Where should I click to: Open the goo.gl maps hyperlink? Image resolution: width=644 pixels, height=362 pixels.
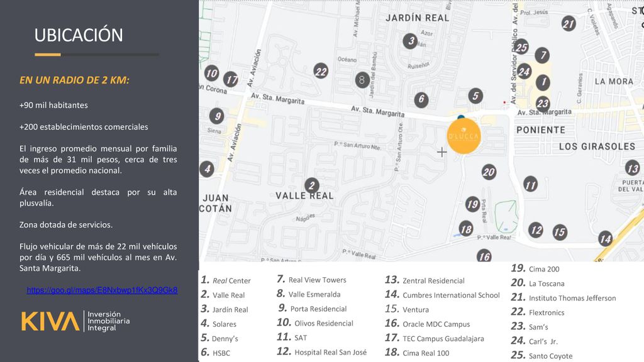click(102, 290)
